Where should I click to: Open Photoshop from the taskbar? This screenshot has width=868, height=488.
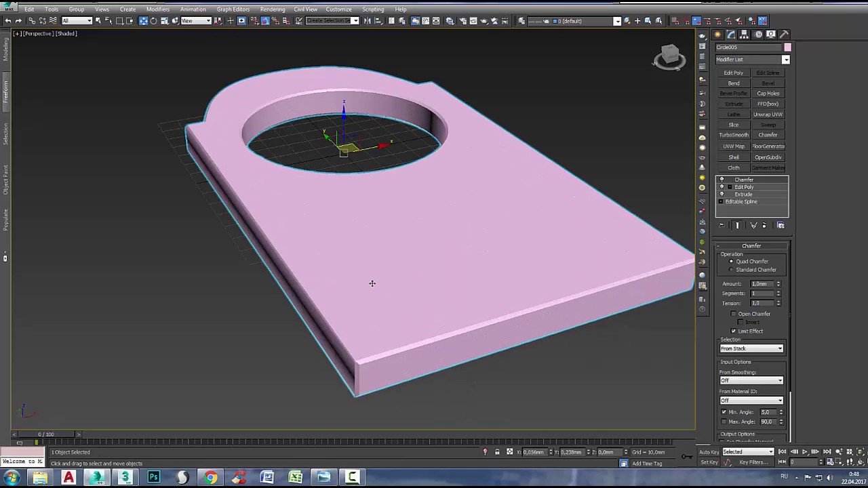pos(154,478)
